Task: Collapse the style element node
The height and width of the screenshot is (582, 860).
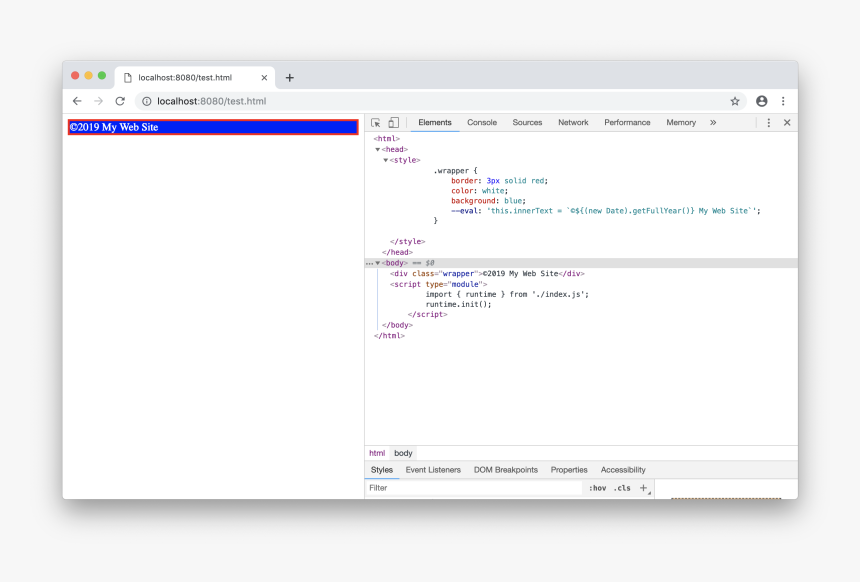Action: tap(386, 160)
